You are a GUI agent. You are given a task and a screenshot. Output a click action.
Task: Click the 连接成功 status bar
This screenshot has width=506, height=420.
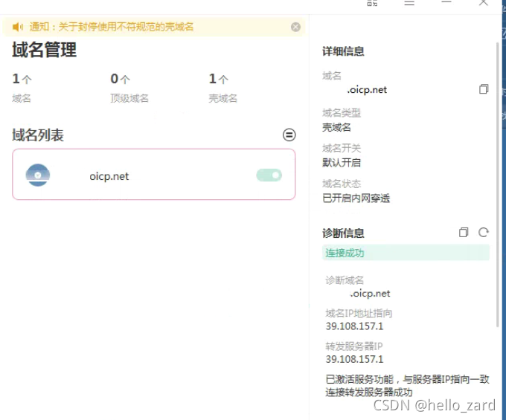coord(406,253)
